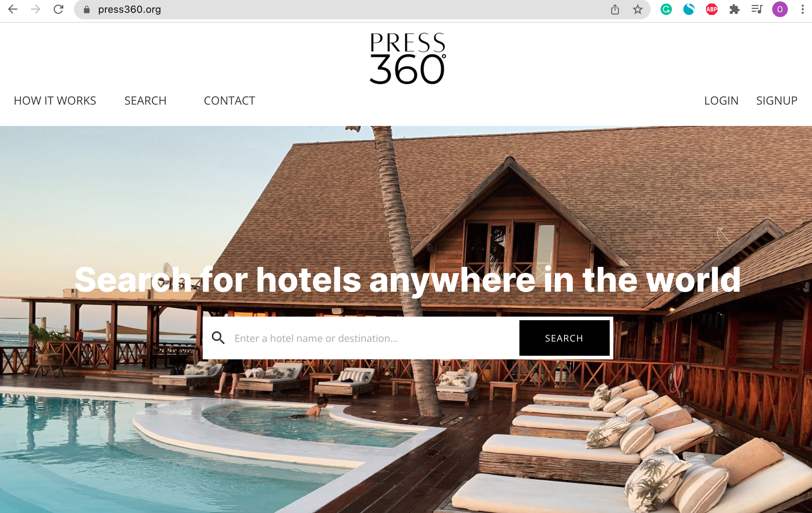Screen dimensions: 812x513
Task: Open the HOW IT WORKS page
Action: click(x=55, y=101)
